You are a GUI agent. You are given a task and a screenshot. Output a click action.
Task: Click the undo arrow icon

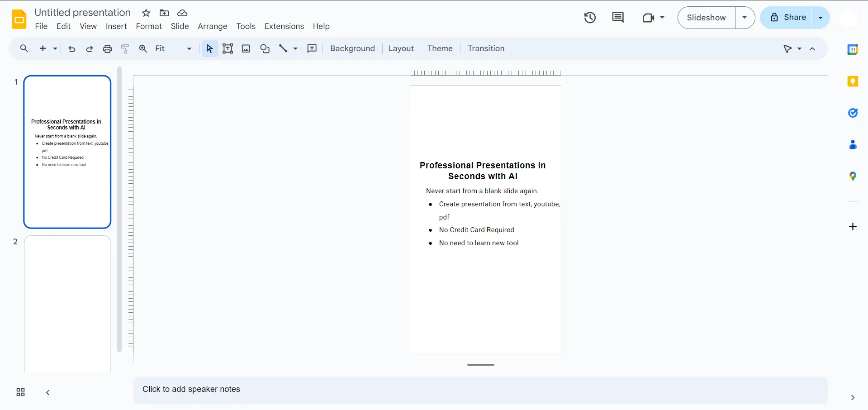coord(71,49)
